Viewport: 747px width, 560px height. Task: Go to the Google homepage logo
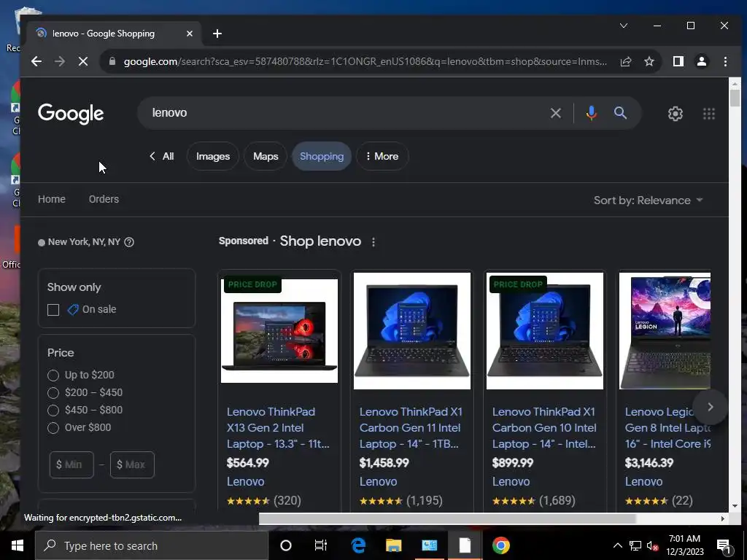tap(71, 114)
